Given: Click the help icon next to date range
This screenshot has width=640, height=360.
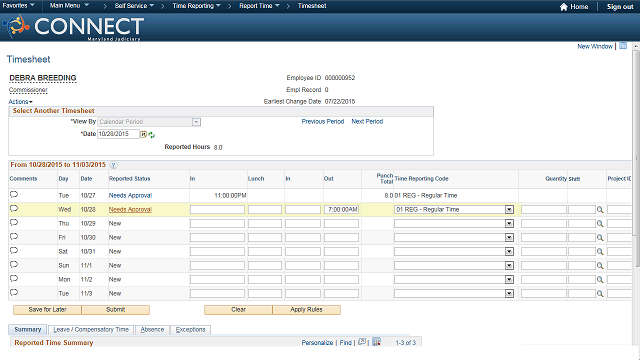Looking at the screenshot, I should pos(113,165).
